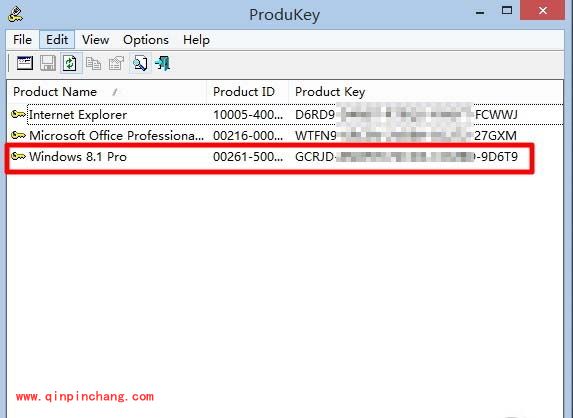Select the Microsoft Office Professional row
Image resolution: width=573 pixels, height=418 pixels.
(285, 135)
